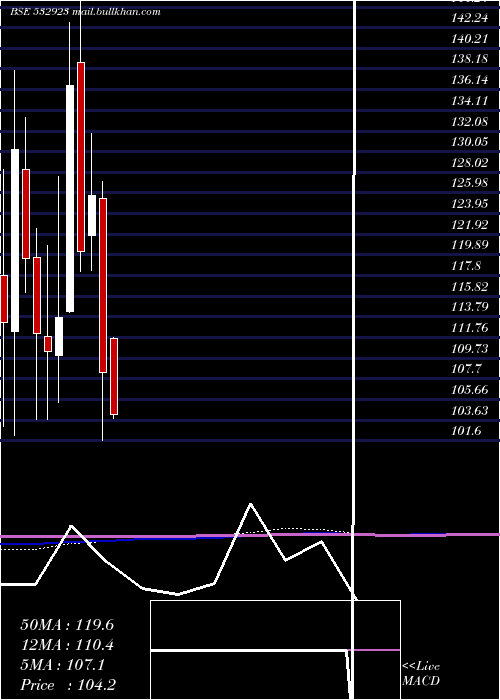This screenshot has width=500, height=700.
Task: Click the tall white candlestick topping near 136
Action: 70,199
